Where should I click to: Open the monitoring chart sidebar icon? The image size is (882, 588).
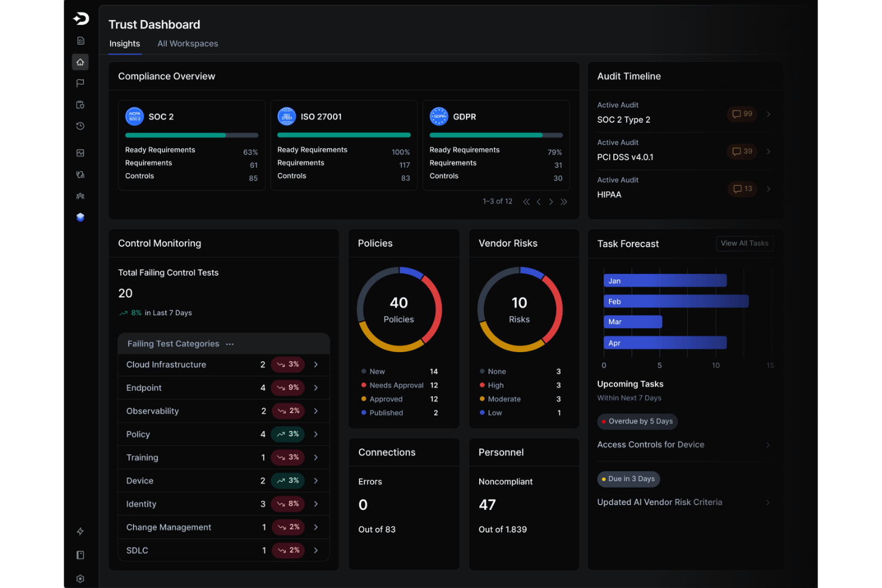coord(80,153)
